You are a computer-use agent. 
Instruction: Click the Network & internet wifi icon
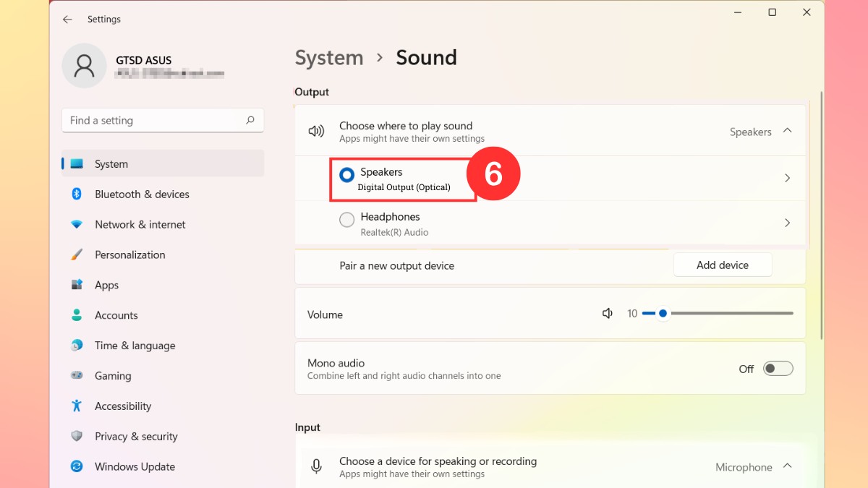[x=77, y=225]
